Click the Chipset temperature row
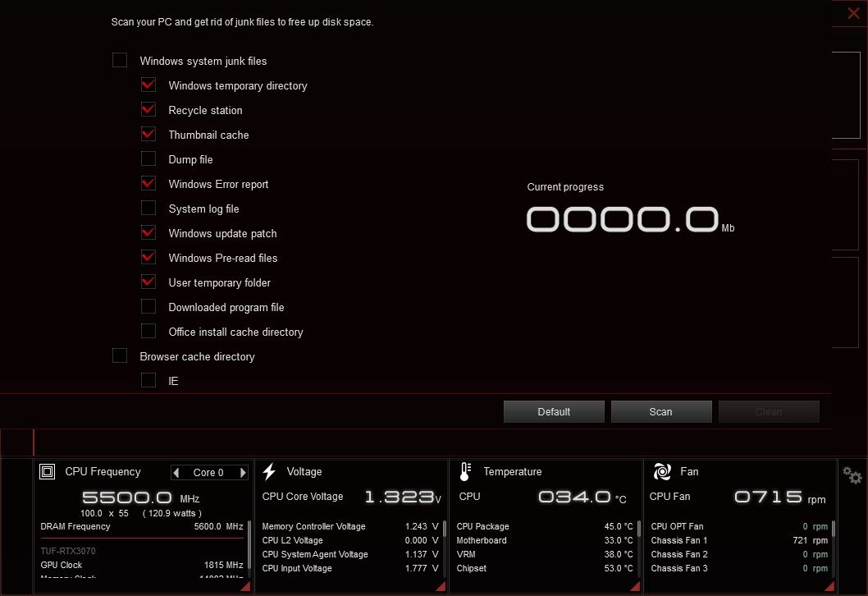Image resolution: width=868 pixels, height=596 pixels. click(x=545, y=568)
